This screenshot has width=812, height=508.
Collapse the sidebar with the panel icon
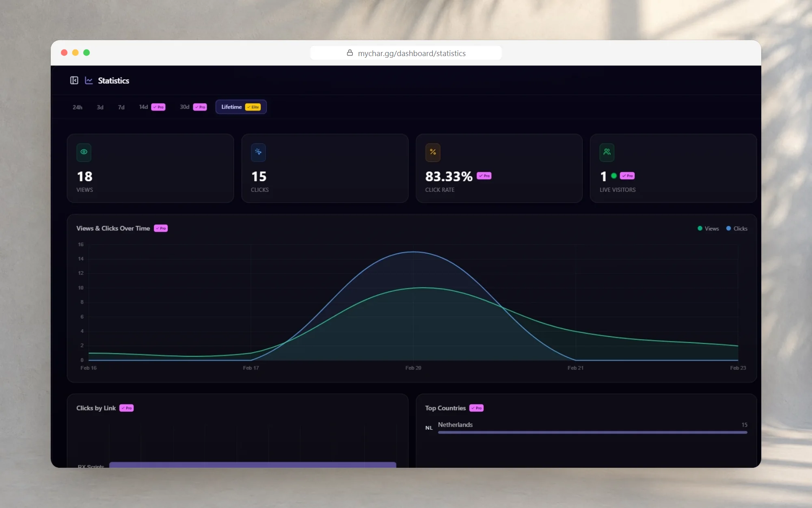coord(74,80)
